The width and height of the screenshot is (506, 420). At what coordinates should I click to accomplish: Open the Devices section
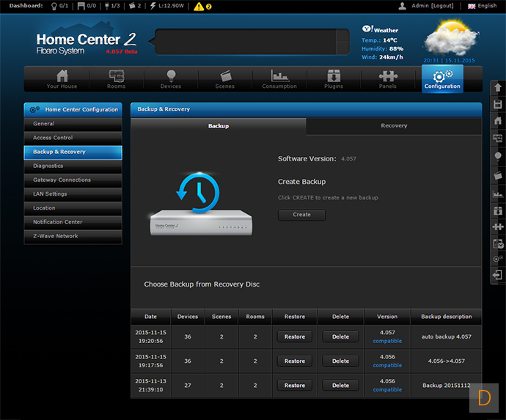click(x=171, y=79)
